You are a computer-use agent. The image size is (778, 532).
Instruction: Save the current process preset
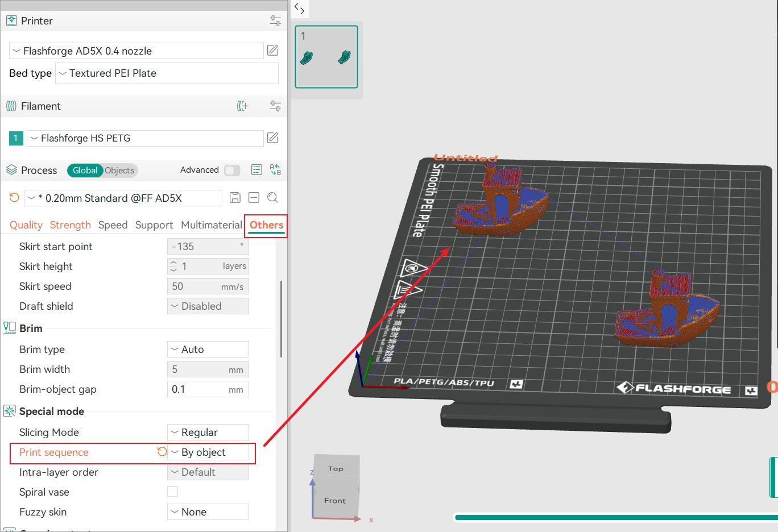(235, 198)
